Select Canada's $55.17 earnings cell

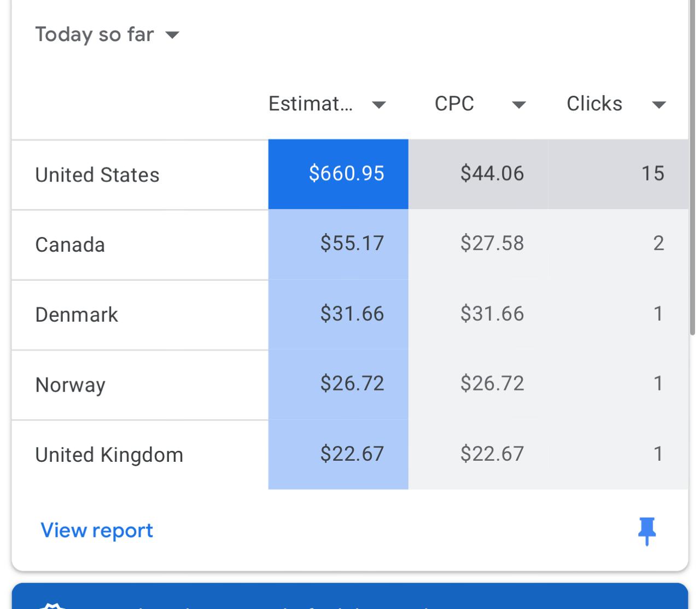352,243
